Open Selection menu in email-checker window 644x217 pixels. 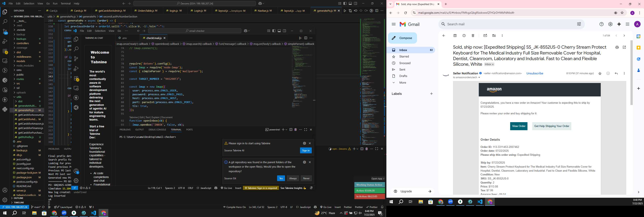coord(100,31)
